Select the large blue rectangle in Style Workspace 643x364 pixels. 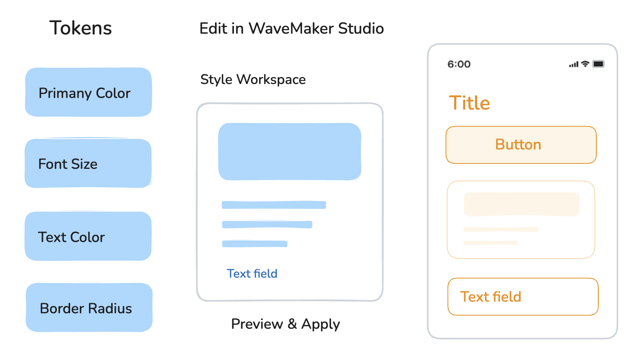click(290, 151)
